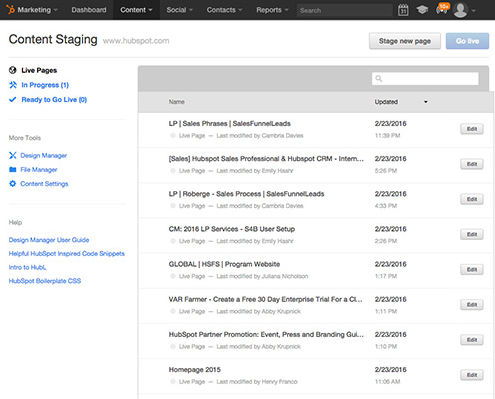Click the Content Settings gear icon
This screenshot has width=495, height=399.
(x=13, y=184)
